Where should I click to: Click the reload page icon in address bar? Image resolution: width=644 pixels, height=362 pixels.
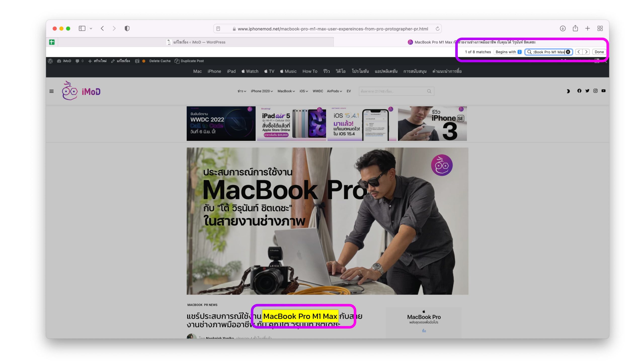click(x=437, y=29)
